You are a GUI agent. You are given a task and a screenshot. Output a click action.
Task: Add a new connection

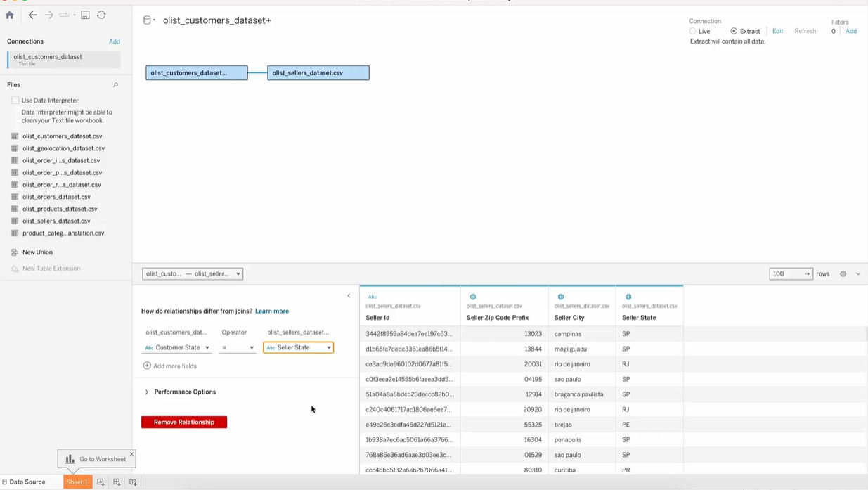click(x=115, y=41)
